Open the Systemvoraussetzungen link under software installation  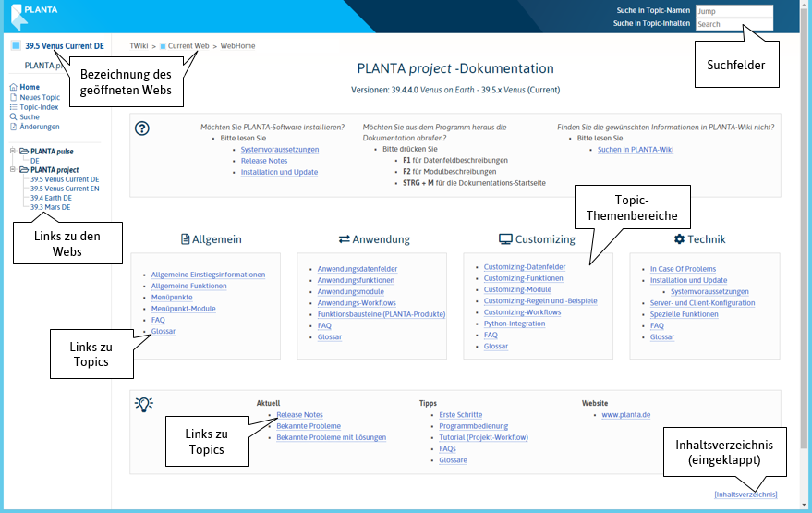(x=280, y=150)
